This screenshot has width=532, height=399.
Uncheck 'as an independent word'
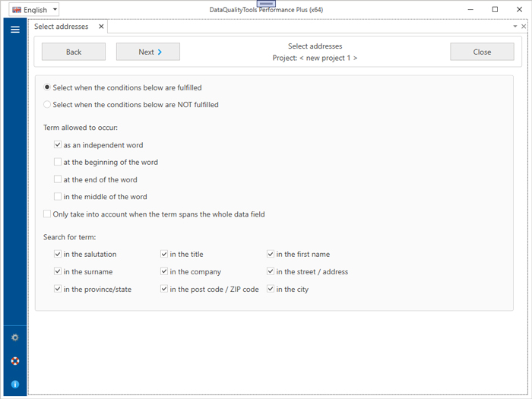pyautogui.click(x=58, y=145)
